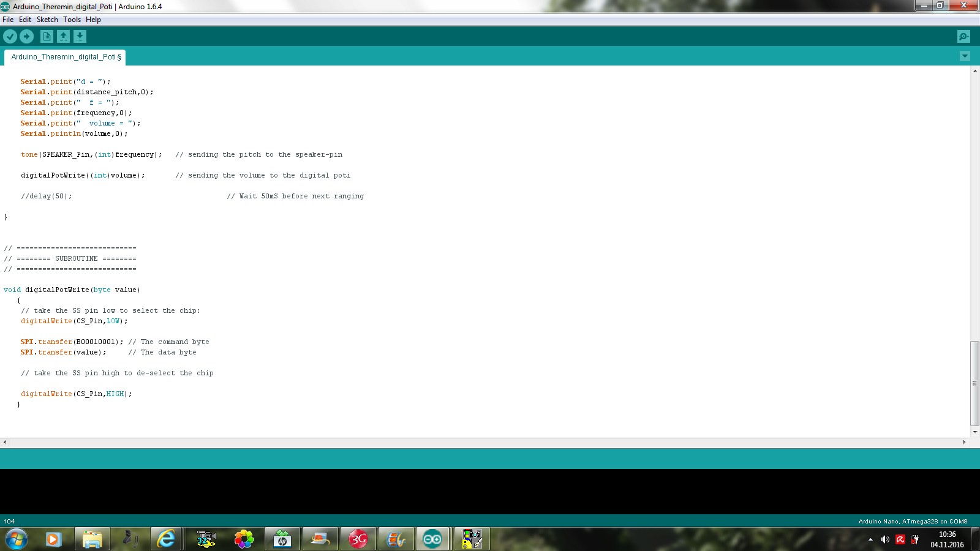Create a new sketch with the New icon
The height and width of the screenshot is (551, 980).
pyautogui.click(x=47, y=37)
